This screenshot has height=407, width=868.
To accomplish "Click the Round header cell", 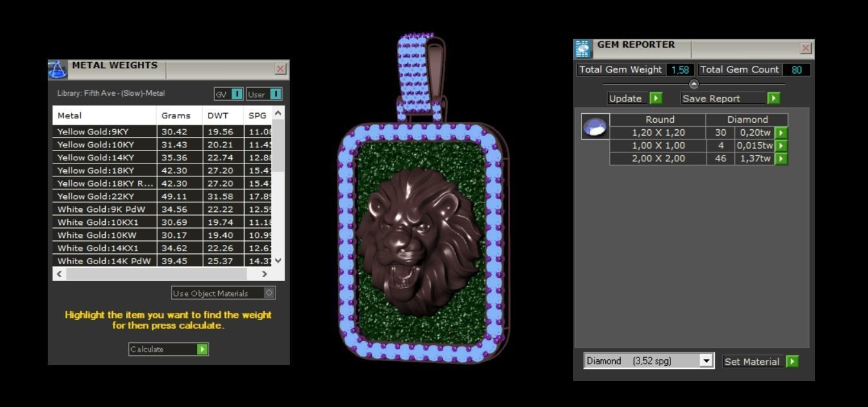I will 658,120.
